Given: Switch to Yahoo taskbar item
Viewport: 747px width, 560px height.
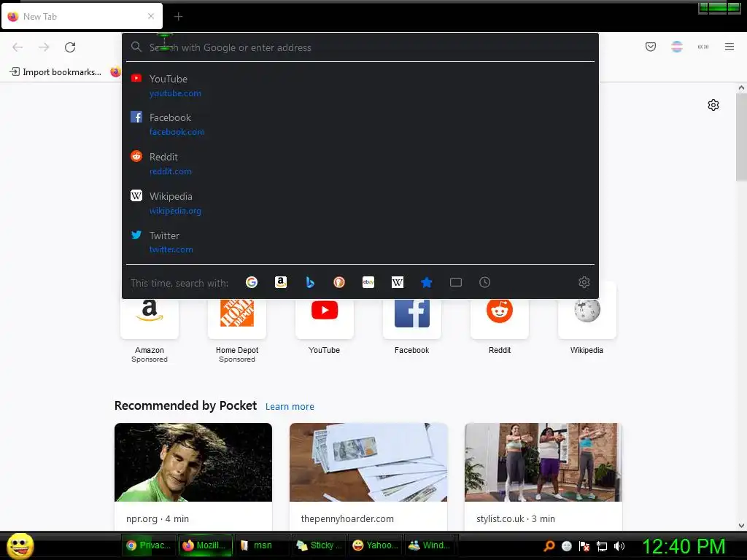Looking at the screenshot, I should point(376,545).
